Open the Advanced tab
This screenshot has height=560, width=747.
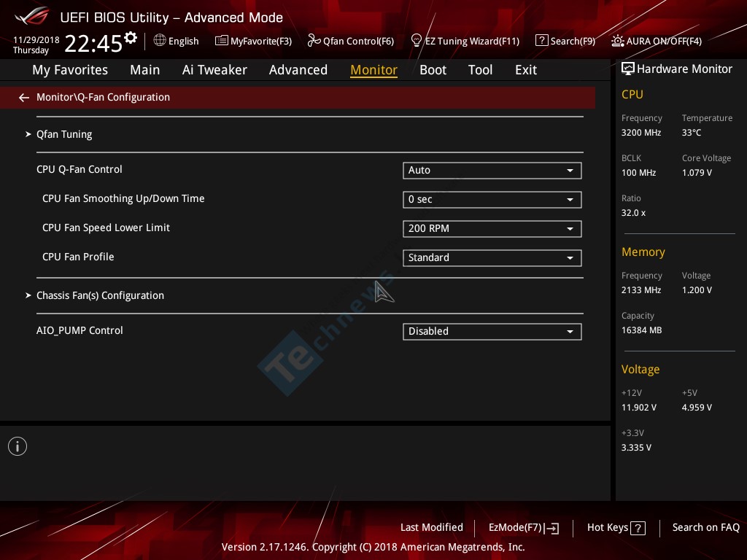[x=298, y=70]
